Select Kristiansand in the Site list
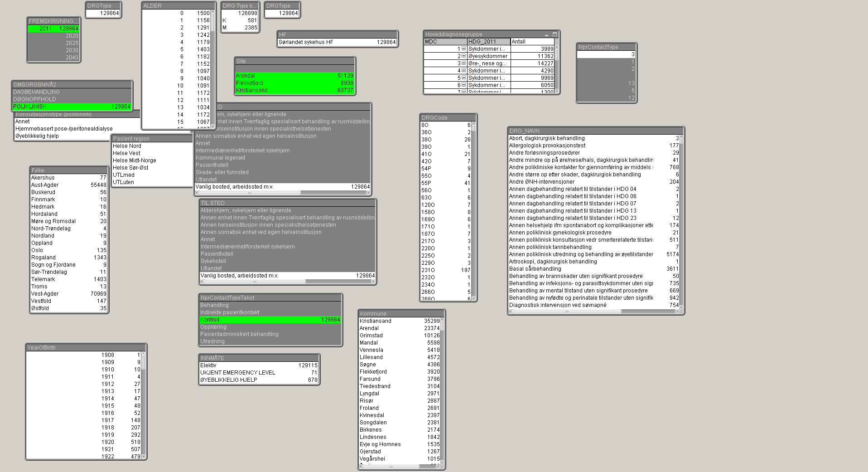The width and height of the screenshot is (868, 472). tap(294, 90)
